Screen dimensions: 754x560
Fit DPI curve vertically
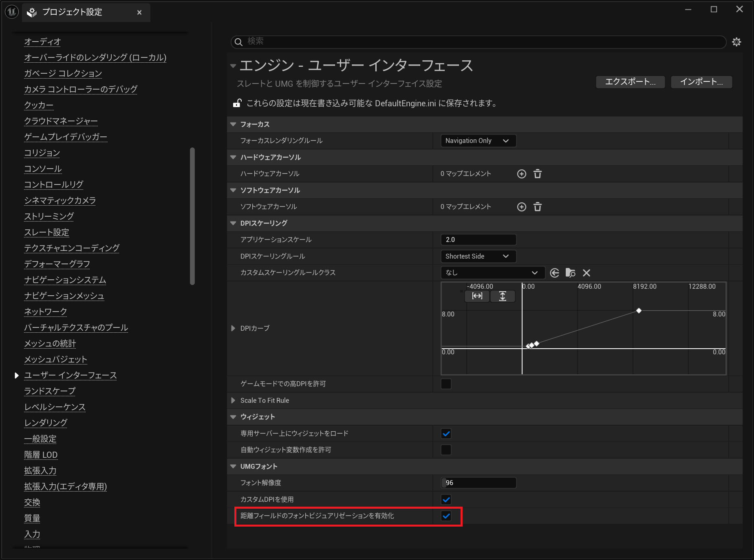coord(503,296)
